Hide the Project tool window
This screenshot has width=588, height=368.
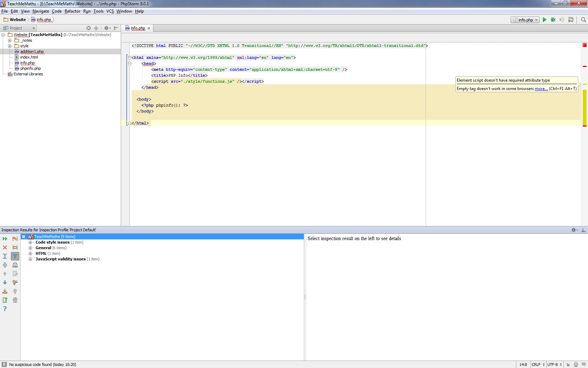[x=116, y=28]
